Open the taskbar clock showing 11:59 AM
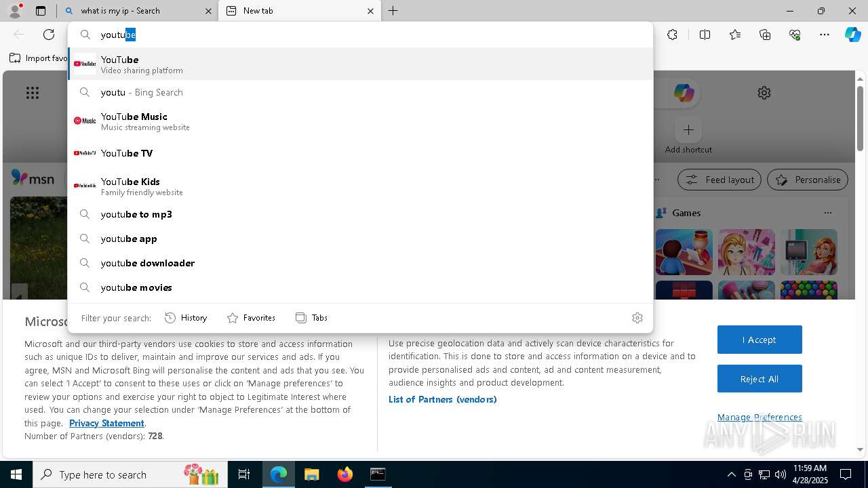 pyautogui.click(x=810, y=474)
